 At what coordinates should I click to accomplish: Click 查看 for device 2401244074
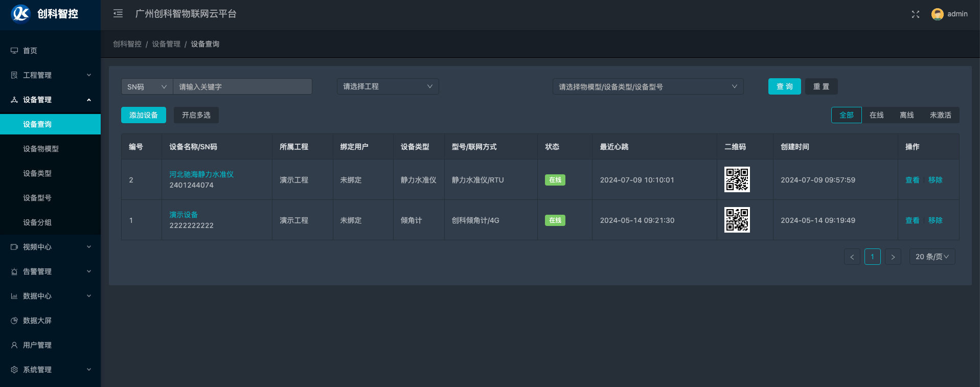pyautogui.click(x=913, y=180)
